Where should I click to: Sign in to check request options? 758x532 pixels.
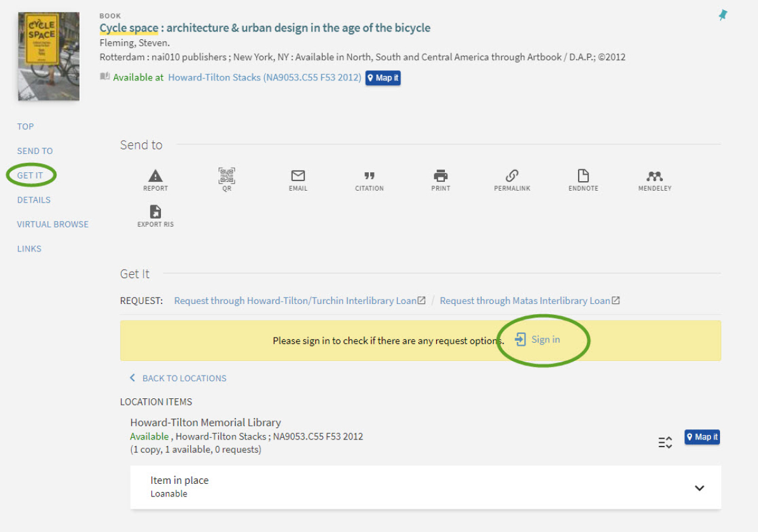tap(538, 340)
